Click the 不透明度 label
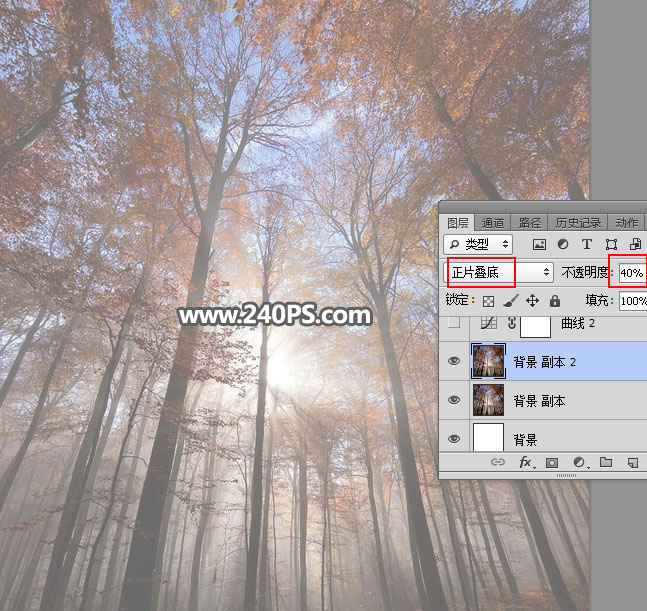The width and height of the screenshot is (647, 611). 585,272
